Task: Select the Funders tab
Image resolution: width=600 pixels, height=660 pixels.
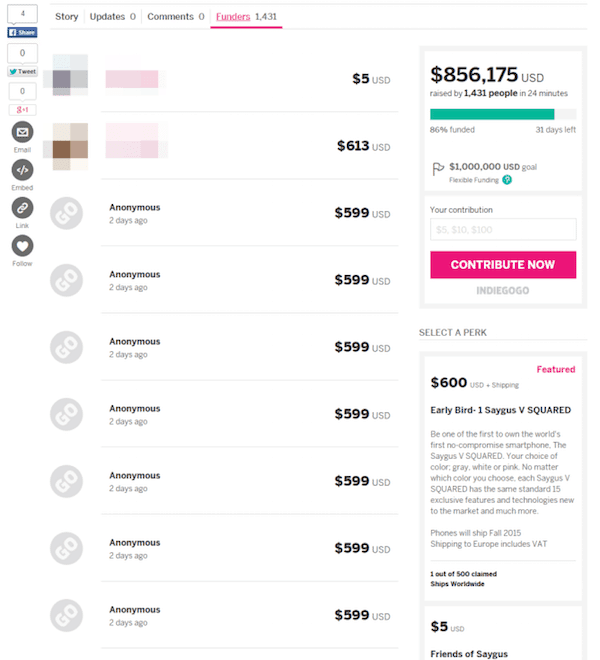Action: [247, 17]
